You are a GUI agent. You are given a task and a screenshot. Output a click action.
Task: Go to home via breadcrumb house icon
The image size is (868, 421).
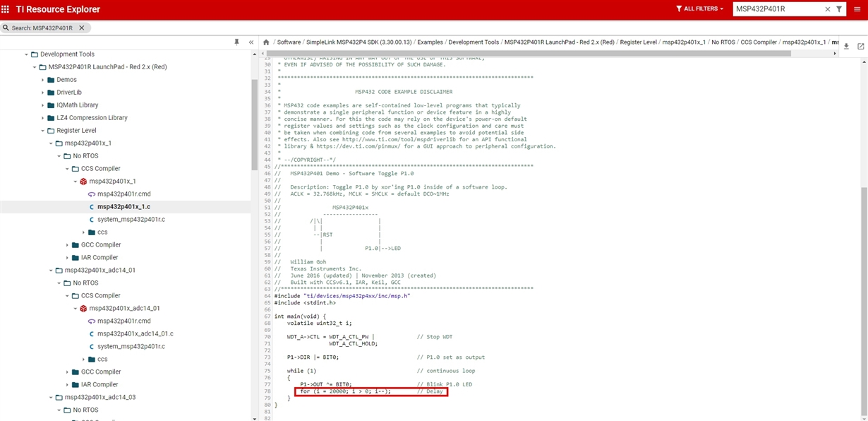[266, 42]
